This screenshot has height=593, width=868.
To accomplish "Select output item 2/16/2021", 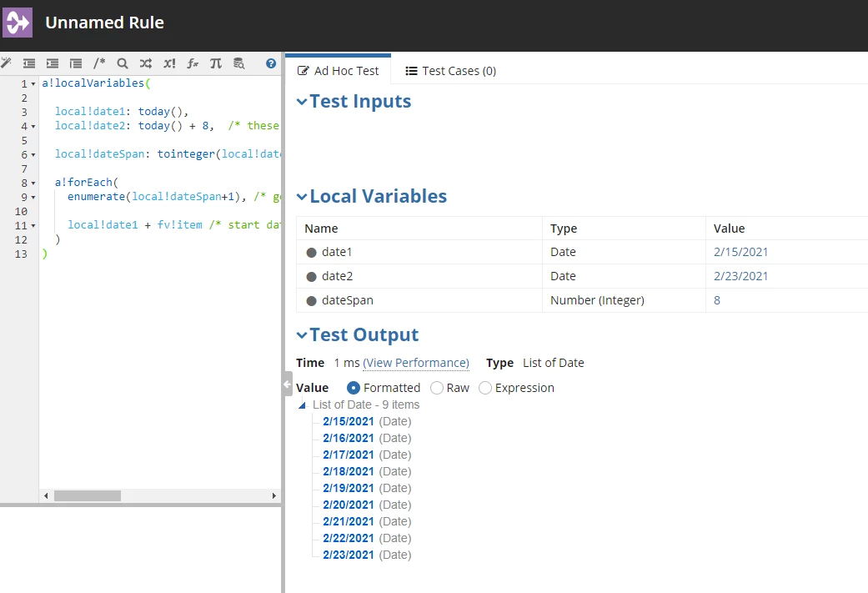I will click(x=349, y=438).
